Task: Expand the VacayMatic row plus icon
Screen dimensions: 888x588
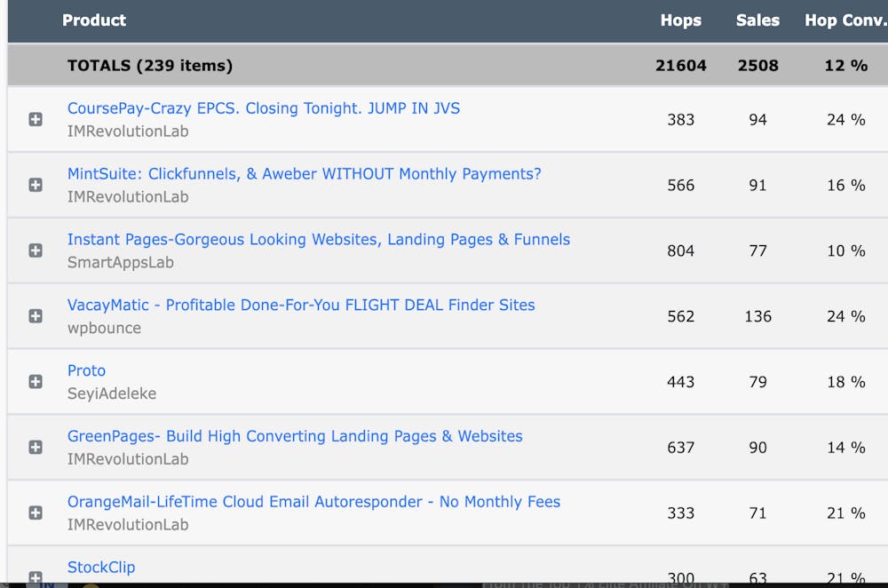Action: [x=36, y=316]
